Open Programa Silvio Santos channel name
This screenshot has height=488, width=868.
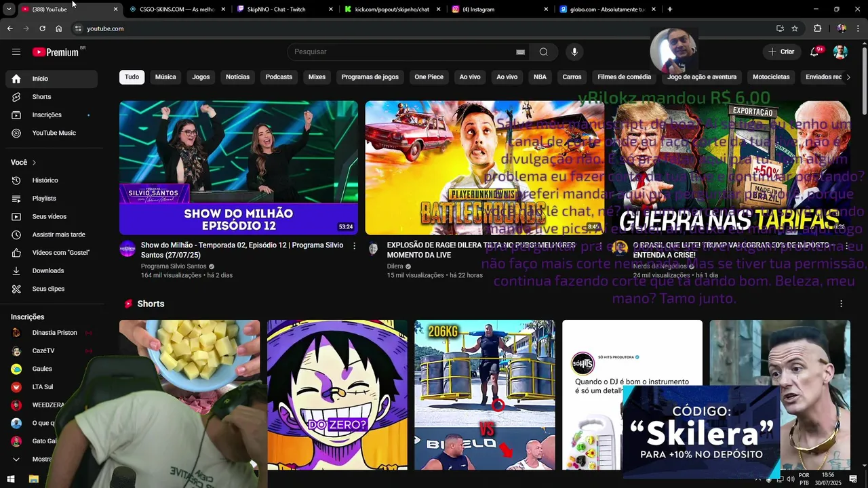(174, 266)
